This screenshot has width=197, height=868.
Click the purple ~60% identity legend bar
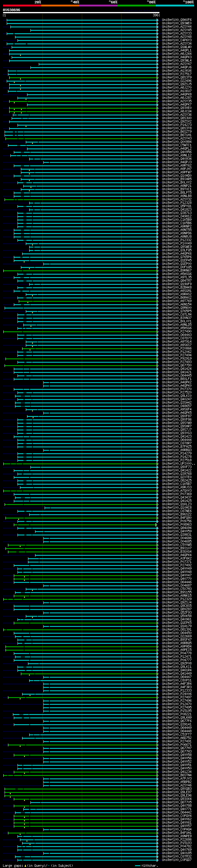tap(98, 6)
